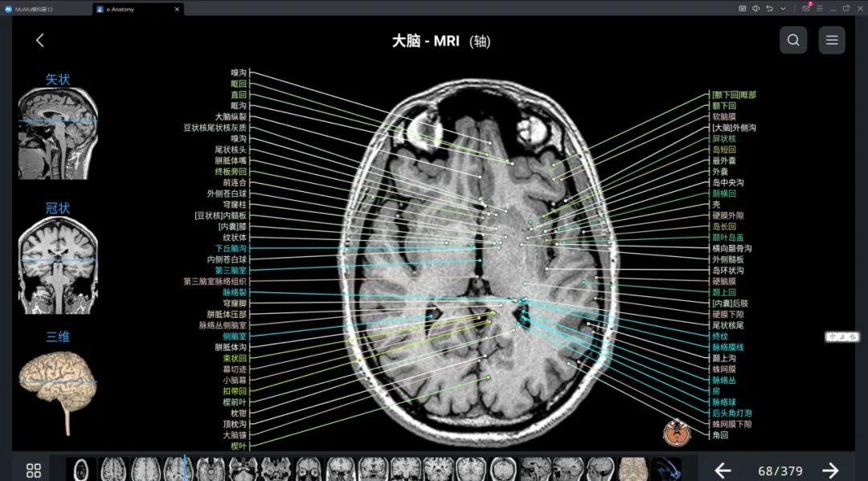
Task: Go to the previous MRI slice
Action: pyautogui.click(x=722, y=470)
